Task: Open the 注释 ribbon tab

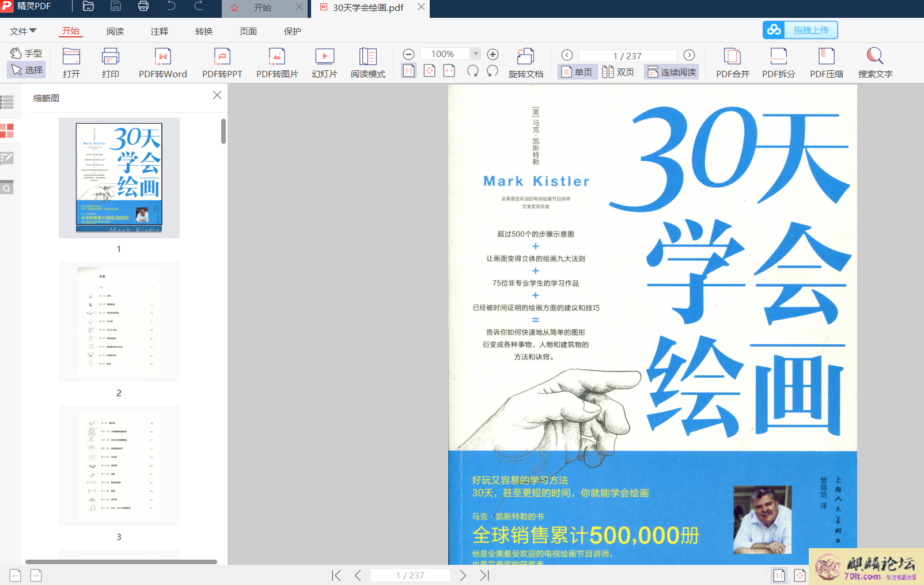Action: (x=160, y=31)
